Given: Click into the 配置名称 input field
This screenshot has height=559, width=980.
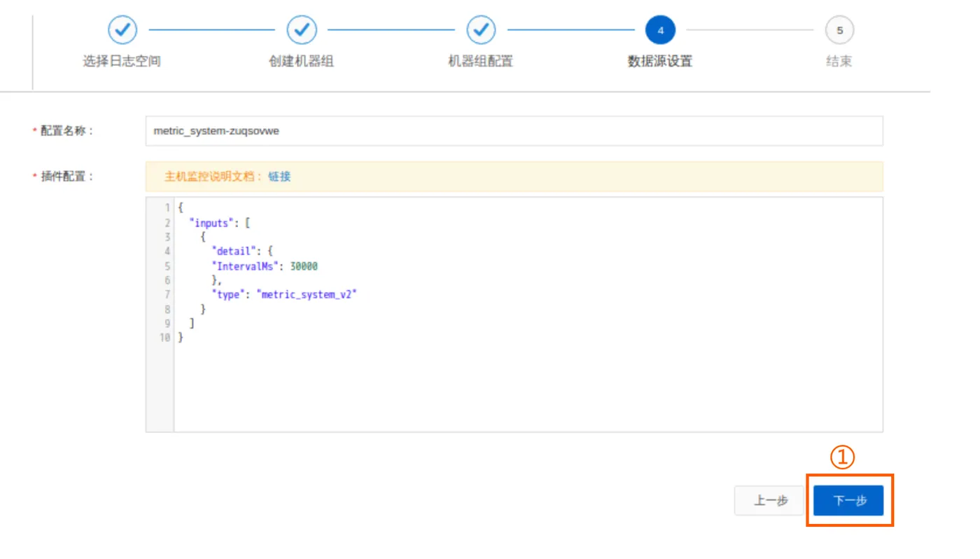Looking at the screenshot, I should click(514, 131).
